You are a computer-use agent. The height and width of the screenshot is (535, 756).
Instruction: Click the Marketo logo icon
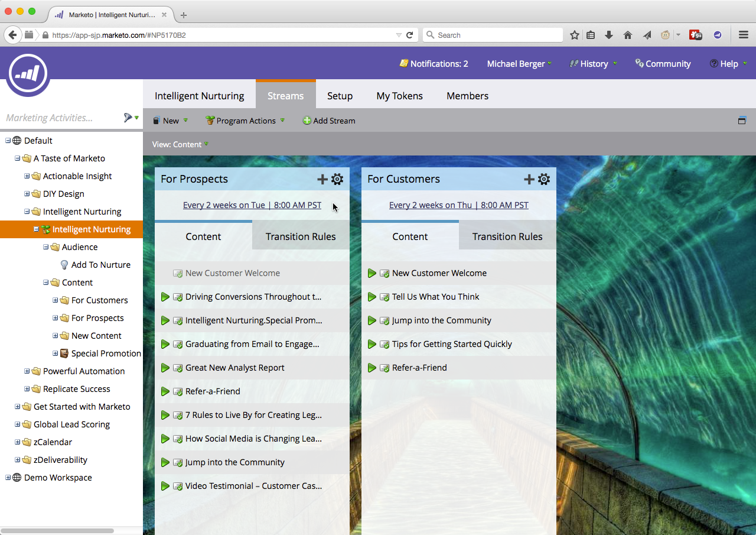(28, 74)
